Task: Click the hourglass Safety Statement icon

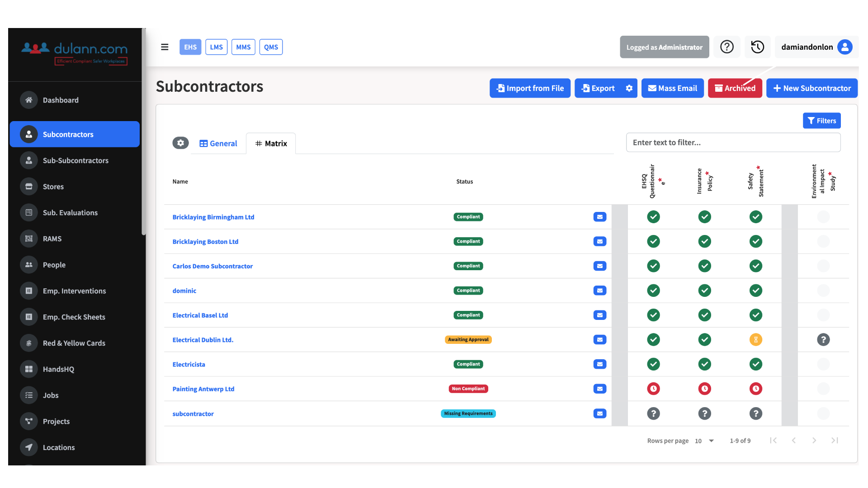Action: 755,340
